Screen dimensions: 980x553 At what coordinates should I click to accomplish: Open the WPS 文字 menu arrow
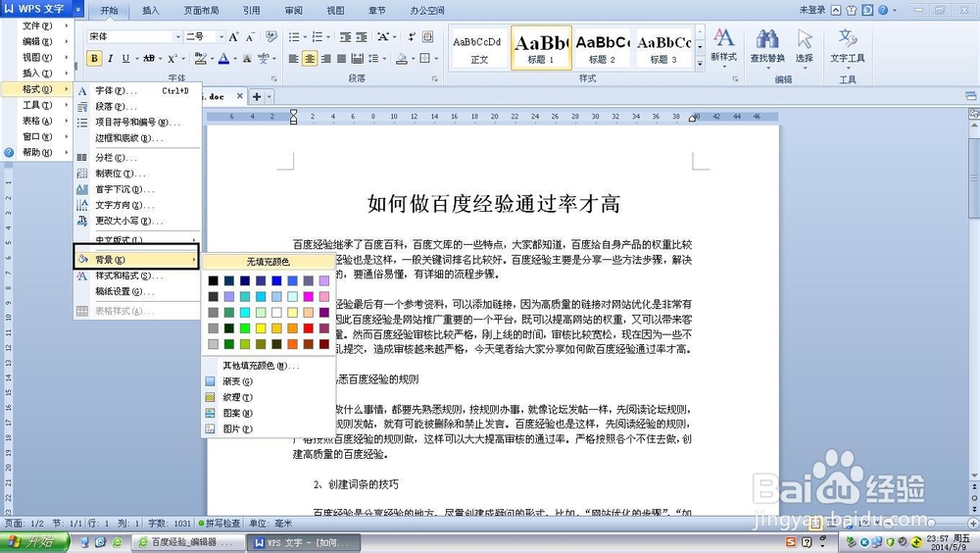[x=78, y=10]
